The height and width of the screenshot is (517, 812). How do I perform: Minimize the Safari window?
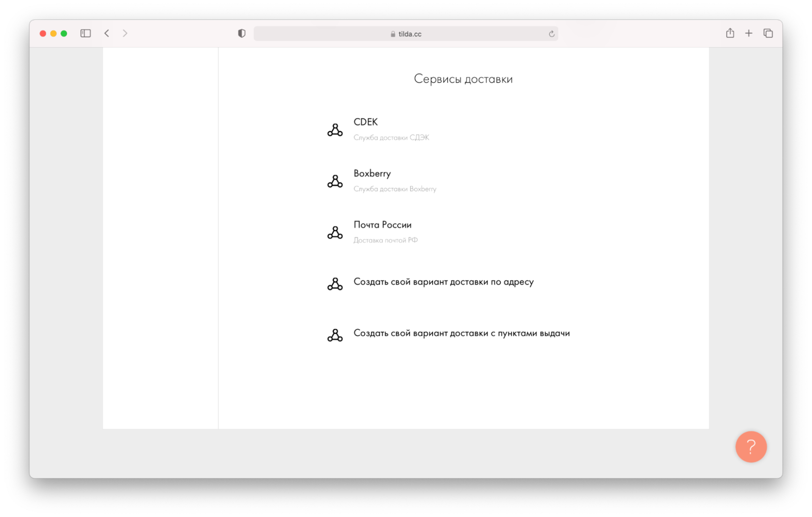tap(54, 33)
